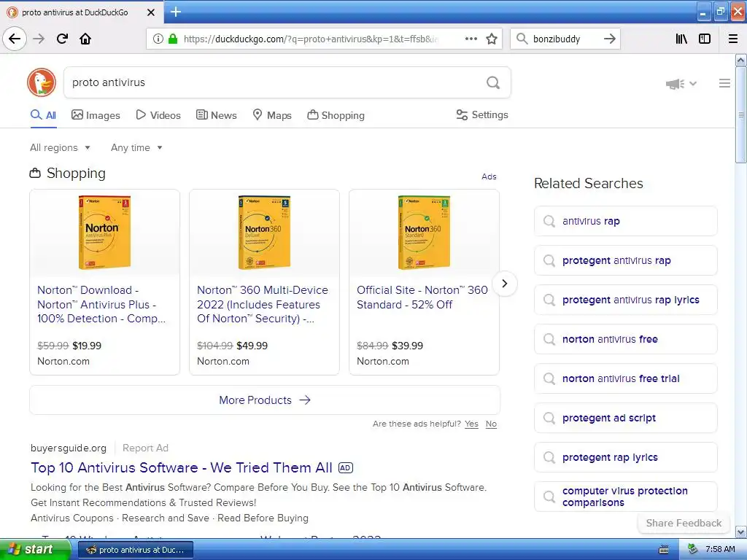747x560 pixels.
Task: Open Firefox hamburger menu
Action: 733,39
